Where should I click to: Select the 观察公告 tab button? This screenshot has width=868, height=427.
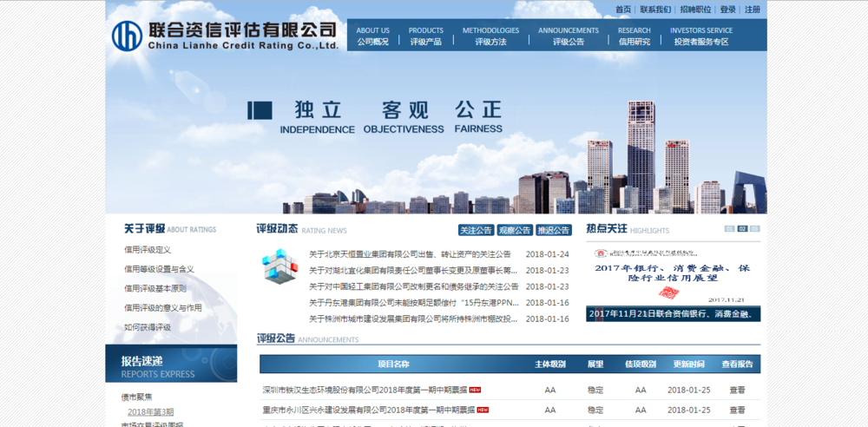click(515, 230)
